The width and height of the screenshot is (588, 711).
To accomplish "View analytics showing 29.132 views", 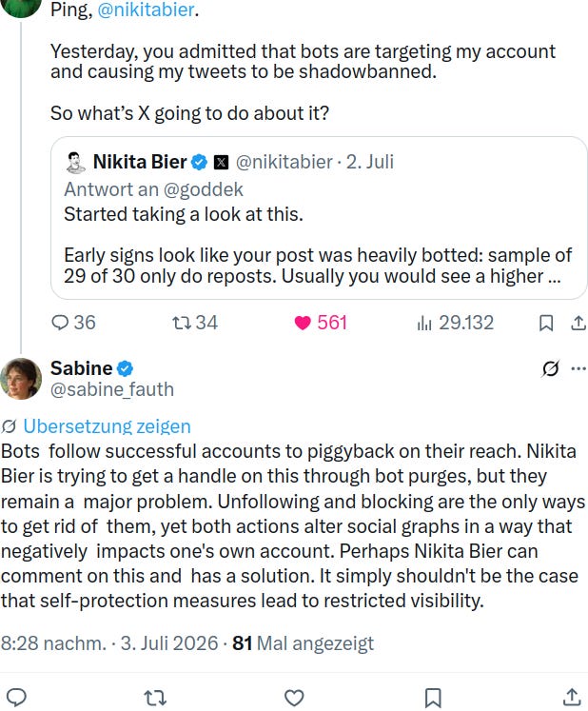I will pyautogui.click(x=455, y=323).
